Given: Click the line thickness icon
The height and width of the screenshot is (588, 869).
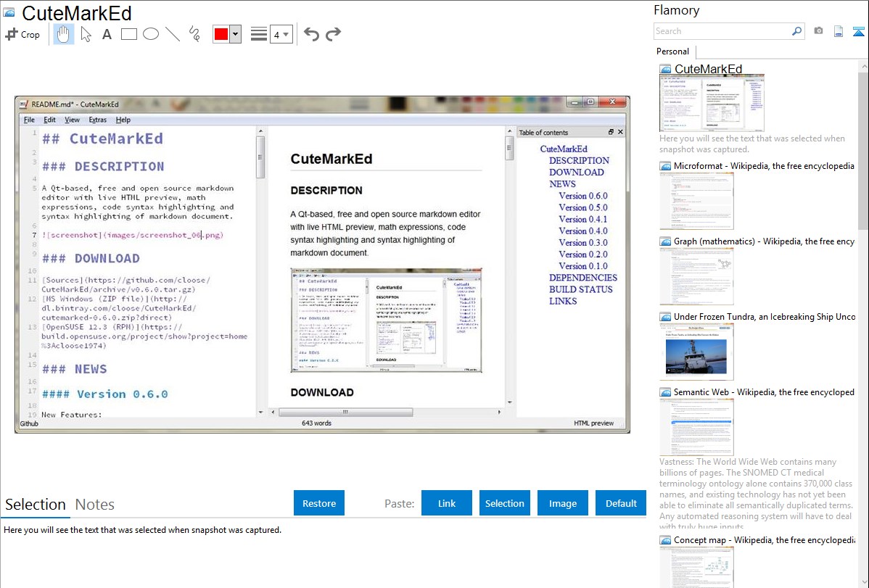Looking at the screenshot, I should click(259, 34).
